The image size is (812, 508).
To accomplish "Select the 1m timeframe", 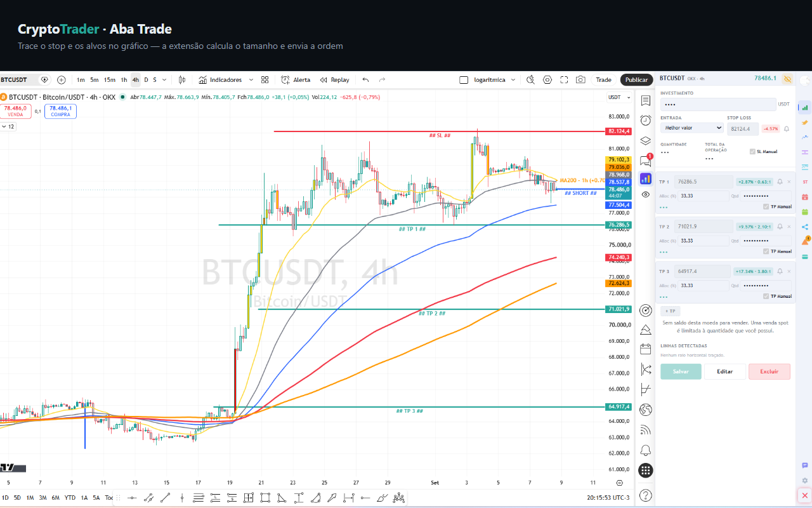I will 81,80.
